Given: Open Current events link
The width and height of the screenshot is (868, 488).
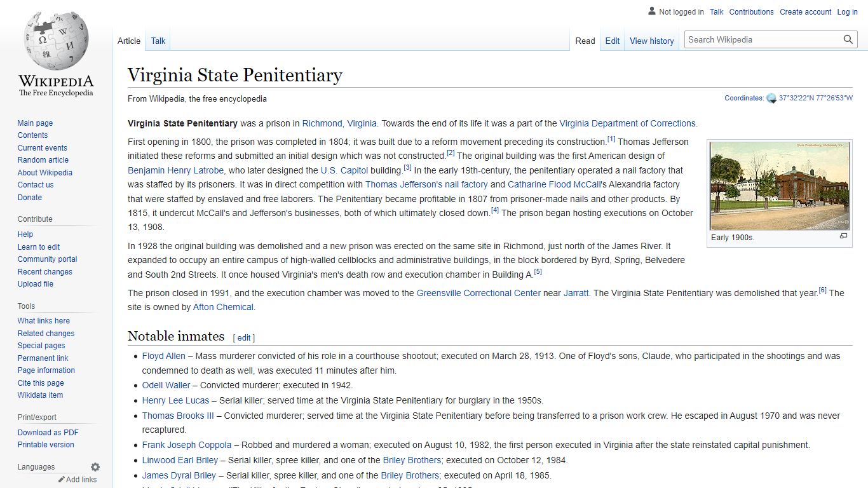Looking at the screenshot, I should pyautogui.click(x=42, y=148).
